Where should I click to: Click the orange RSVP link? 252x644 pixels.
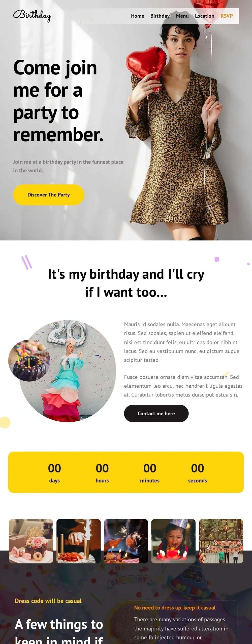pyautogui.click(x=227, y=16)
